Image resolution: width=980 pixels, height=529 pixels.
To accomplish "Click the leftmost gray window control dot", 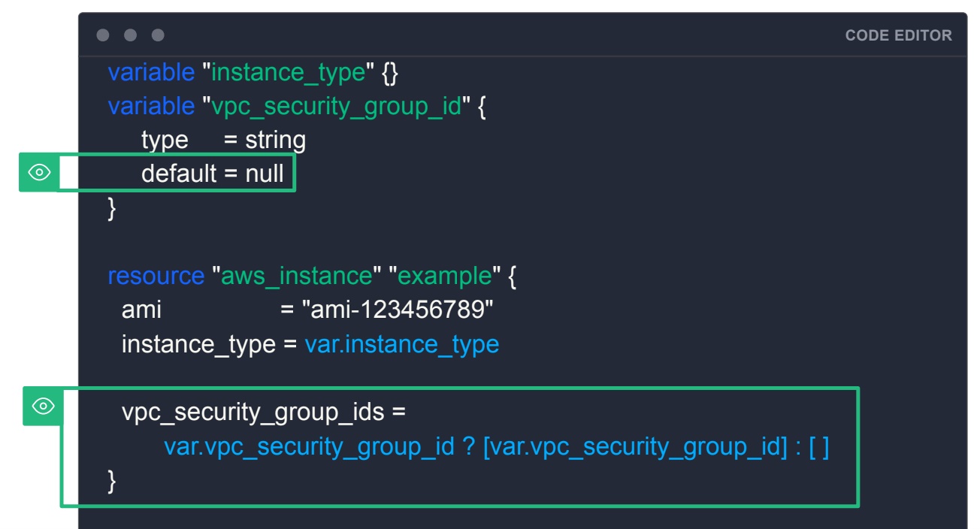I will tap(103, 35).
